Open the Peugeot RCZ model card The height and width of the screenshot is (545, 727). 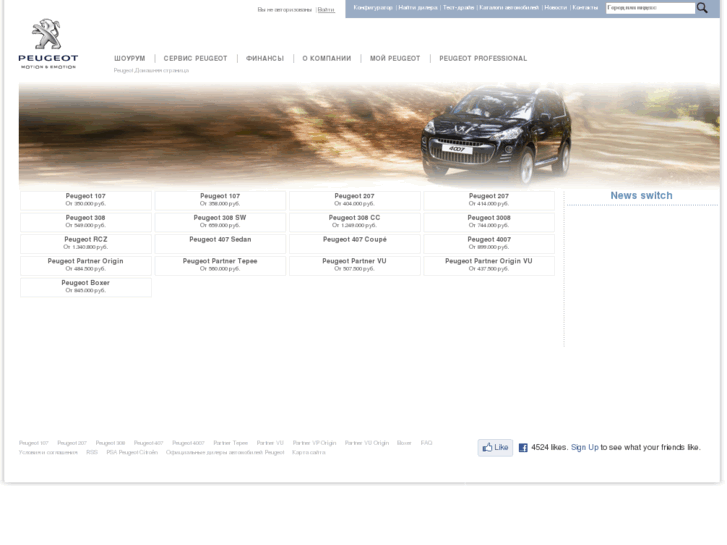tap(86, 244)
